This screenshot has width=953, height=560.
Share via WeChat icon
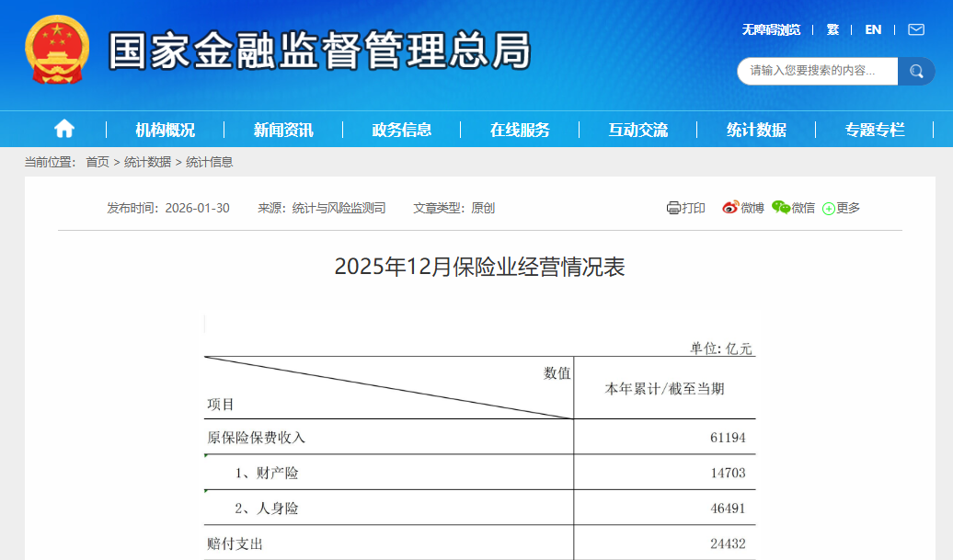point(781,208)
